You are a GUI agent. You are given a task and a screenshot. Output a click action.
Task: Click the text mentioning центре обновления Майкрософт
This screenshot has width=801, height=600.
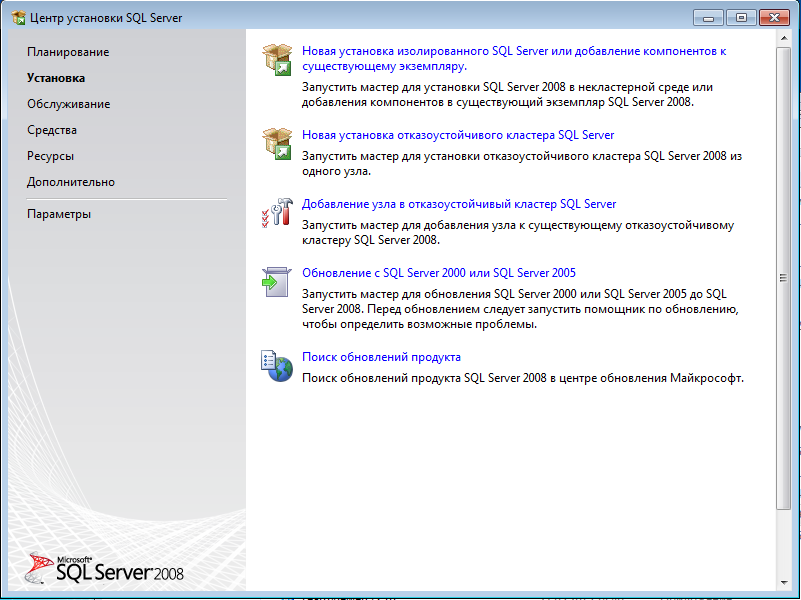pos(523,378)
